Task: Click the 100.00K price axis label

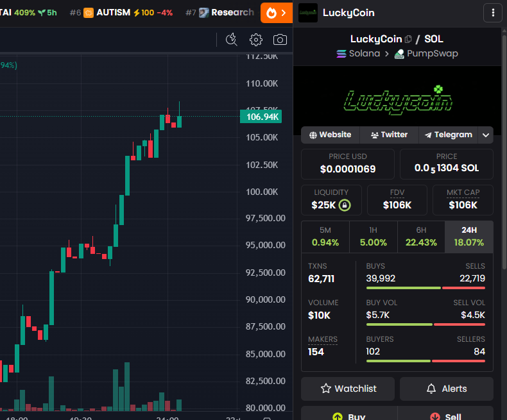Action: [x=262, y=192]
